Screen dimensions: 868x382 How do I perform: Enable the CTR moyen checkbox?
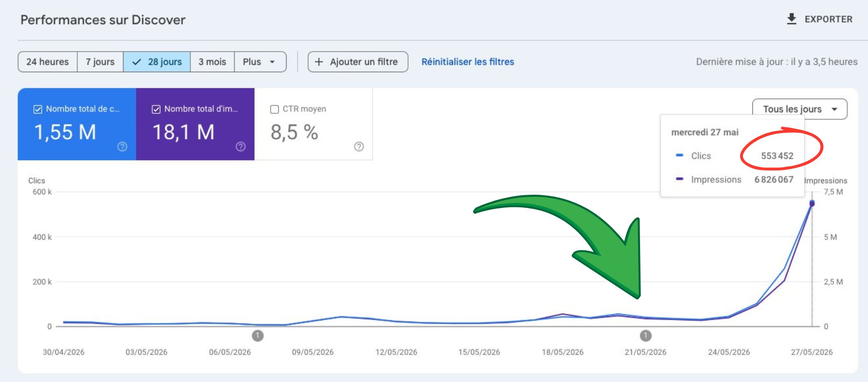click(274, 109)
